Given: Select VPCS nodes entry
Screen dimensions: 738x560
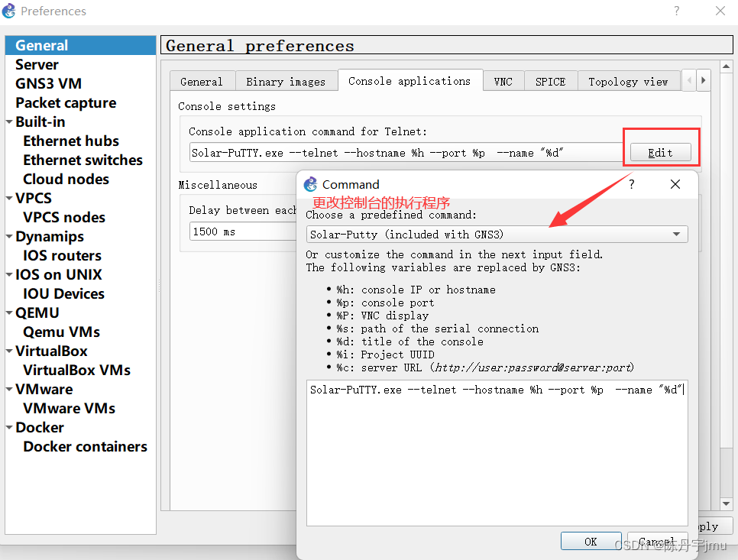Looking at the screenshot, I should [x=64, y=217].
